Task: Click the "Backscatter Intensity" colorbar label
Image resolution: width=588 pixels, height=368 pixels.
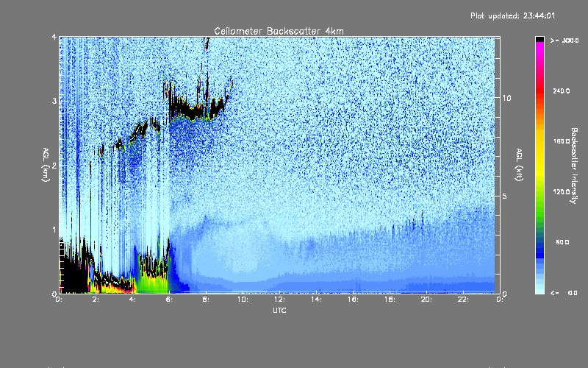Action: pyautogui.click(x=574, y=166)
